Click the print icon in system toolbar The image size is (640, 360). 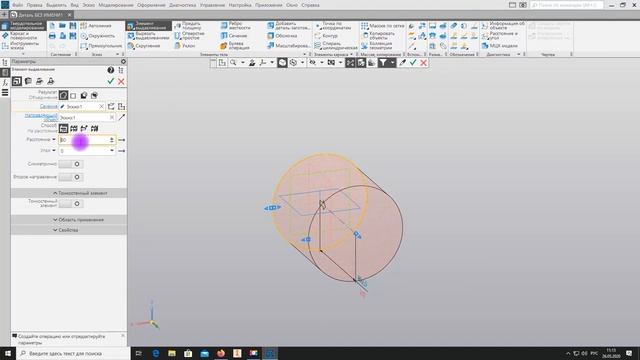[52, 36]
